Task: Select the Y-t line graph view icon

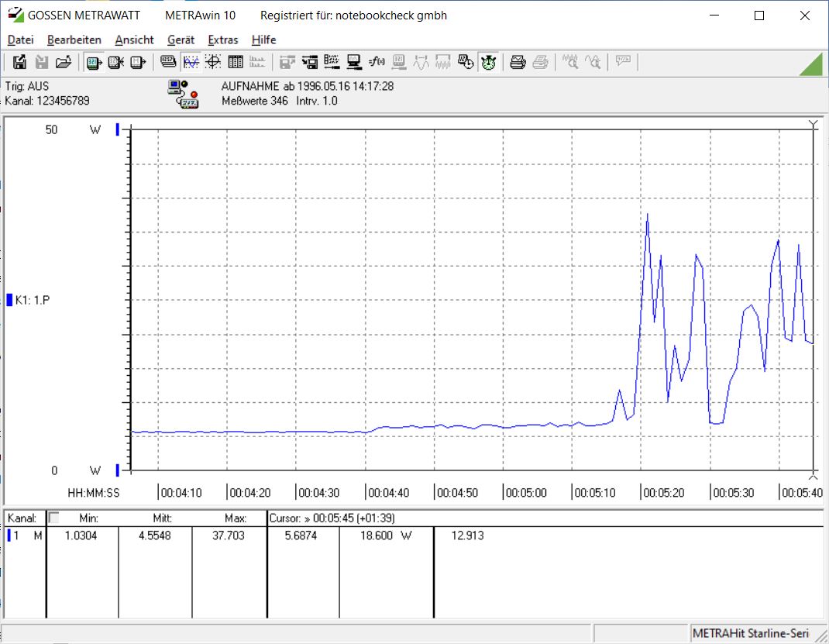Action: (x=191, y=63)
